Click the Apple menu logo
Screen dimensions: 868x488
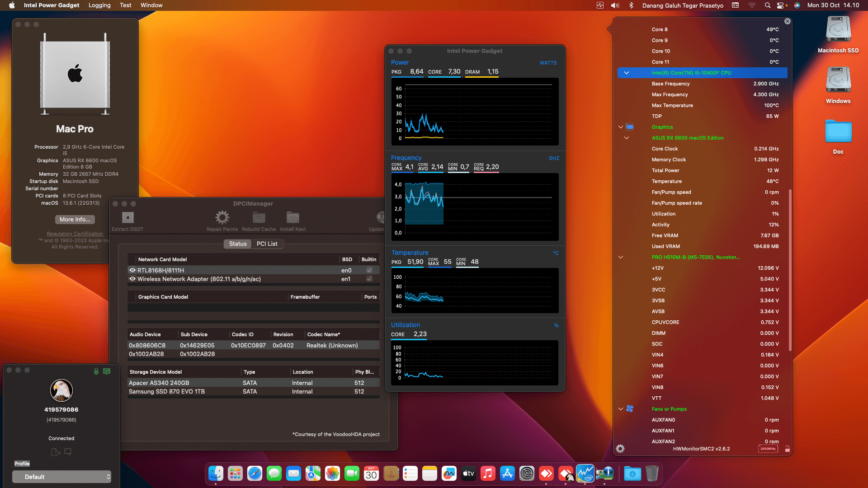point(12,5)
